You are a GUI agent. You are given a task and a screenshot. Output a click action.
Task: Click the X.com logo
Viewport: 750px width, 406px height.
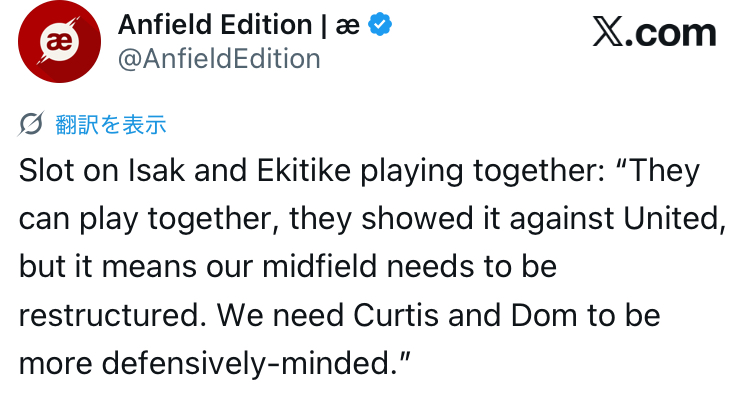655,34
